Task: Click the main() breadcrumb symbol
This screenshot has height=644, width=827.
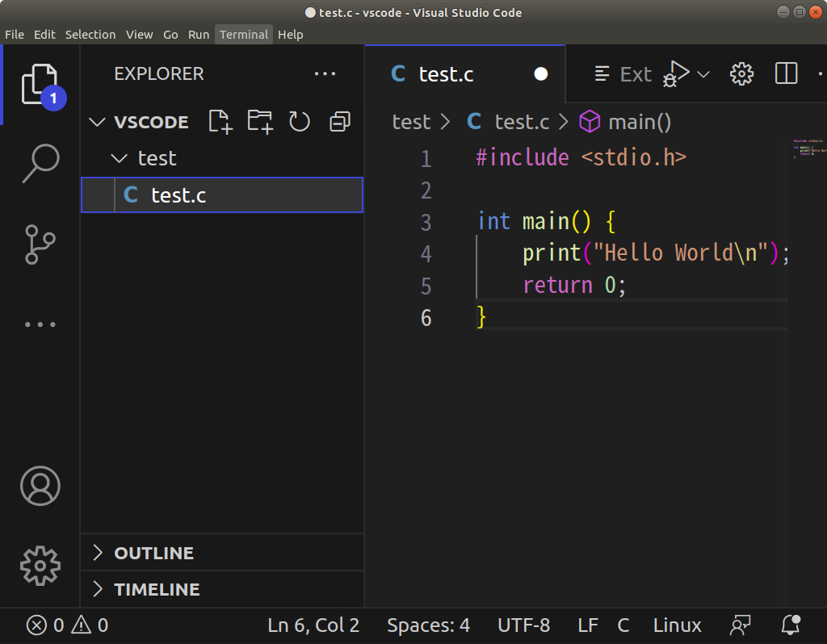Action: point(625,123)
